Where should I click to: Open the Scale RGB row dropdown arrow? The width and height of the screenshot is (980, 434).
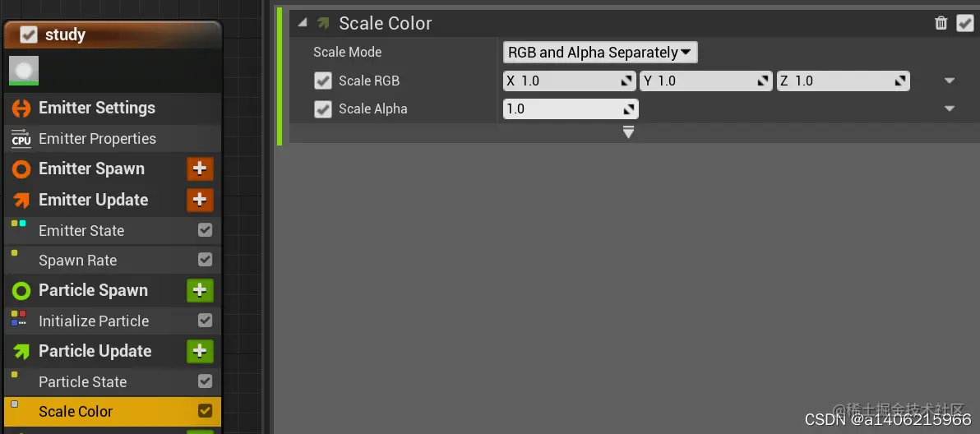click(x=950, y=81)
